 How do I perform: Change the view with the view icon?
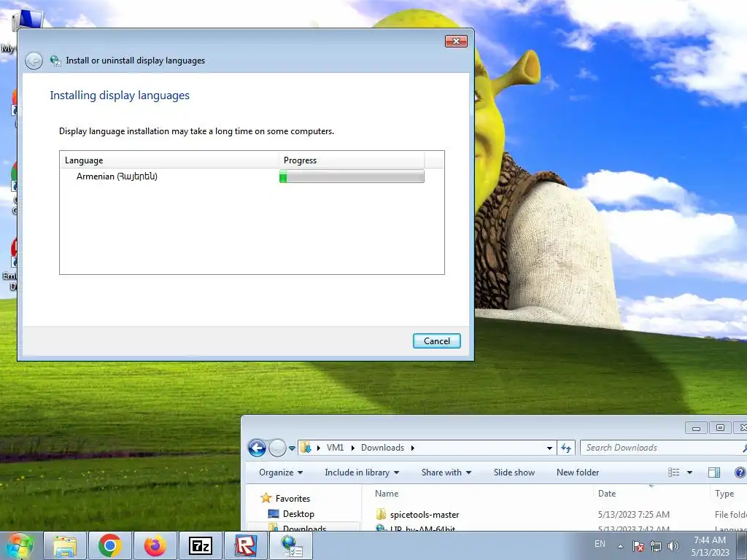pyautogui.click(x=673, y=472)
